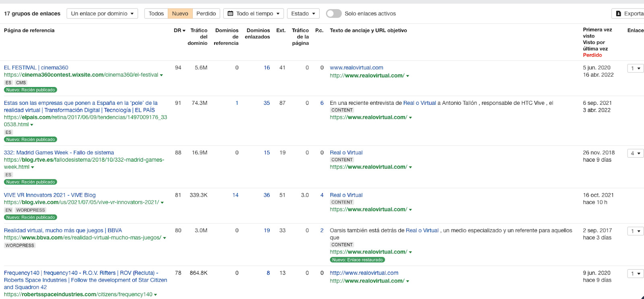
Task: Sort by Tráfico del dominio column
Action: coord(198,37)
